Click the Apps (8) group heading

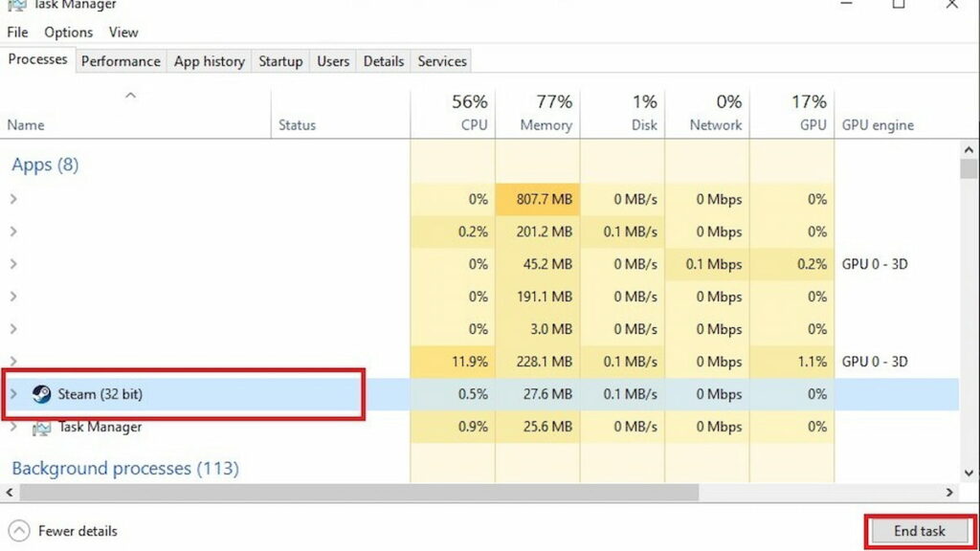(45, 165)
